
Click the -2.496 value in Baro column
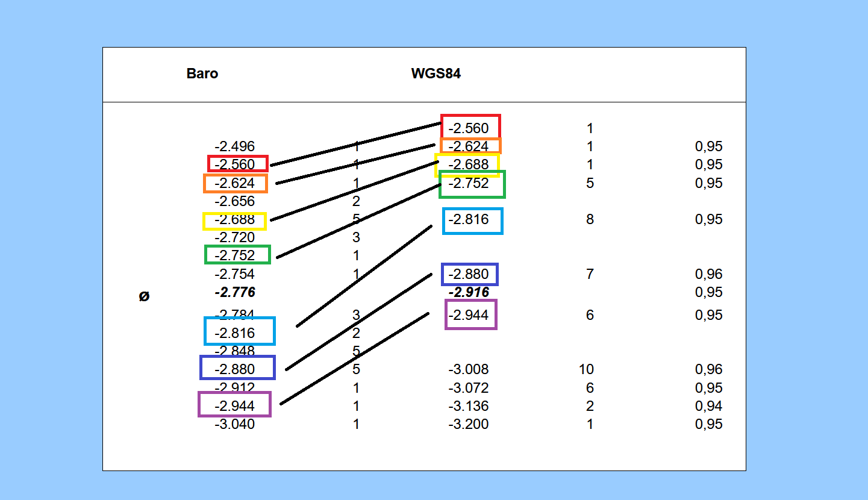[235, 146]
